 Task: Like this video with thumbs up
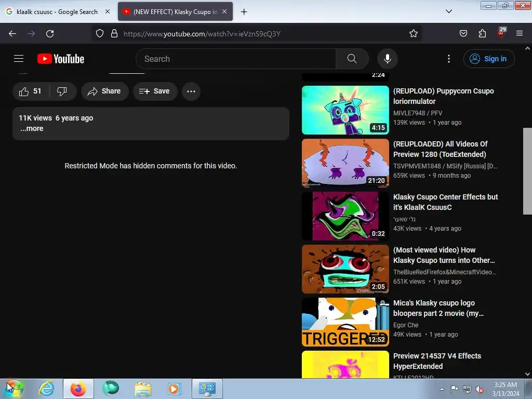[x=31, y=91]
